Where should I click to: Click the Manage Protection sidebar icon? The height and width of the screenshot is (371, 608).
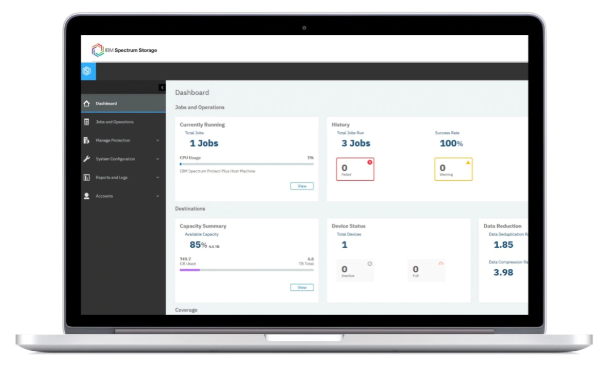coord(86,140)
